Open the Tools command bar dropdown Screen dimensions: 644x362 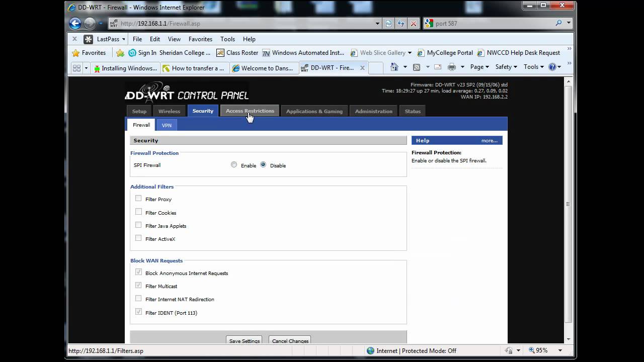534,67
